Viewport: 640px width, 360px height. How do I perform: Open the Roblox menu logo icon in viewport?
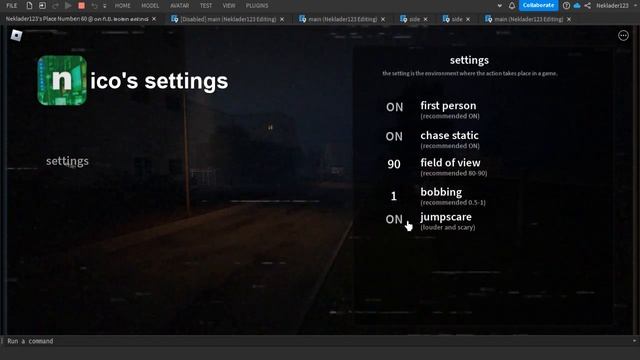[16, 36]
